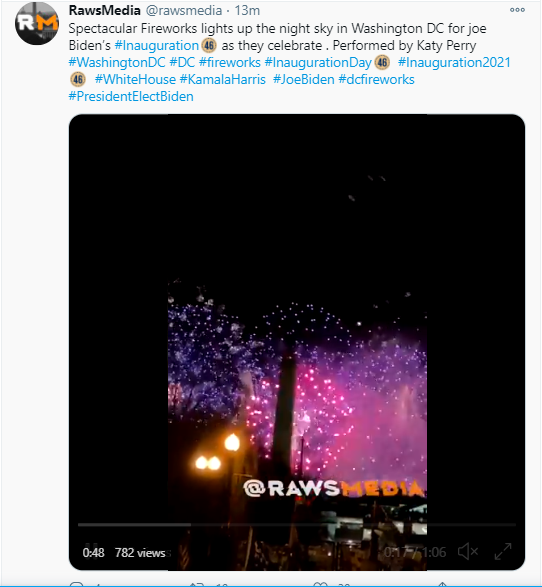Click the @rawsmedia handle
542x587 pixels.
tap(184, 10)
